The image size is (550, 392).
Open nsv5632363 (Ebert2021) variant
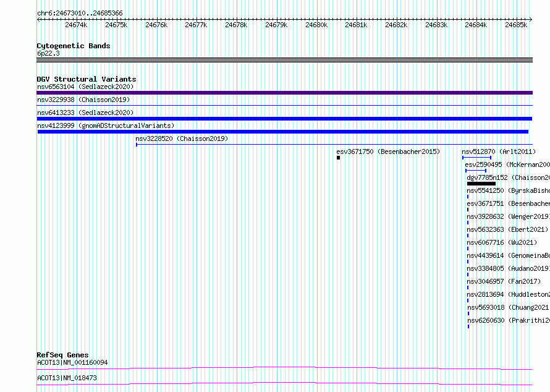point(507,229)
